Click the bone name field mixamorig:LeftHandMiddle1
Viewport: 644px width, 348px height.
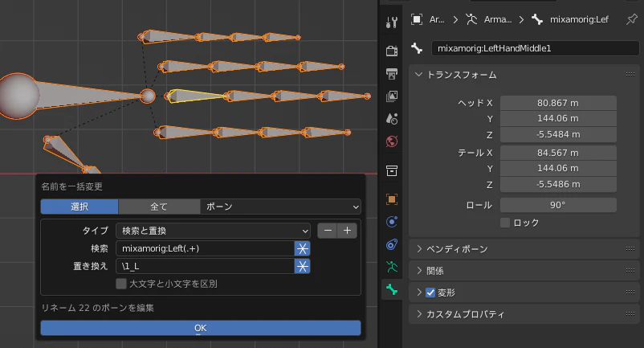pos(535,48)
